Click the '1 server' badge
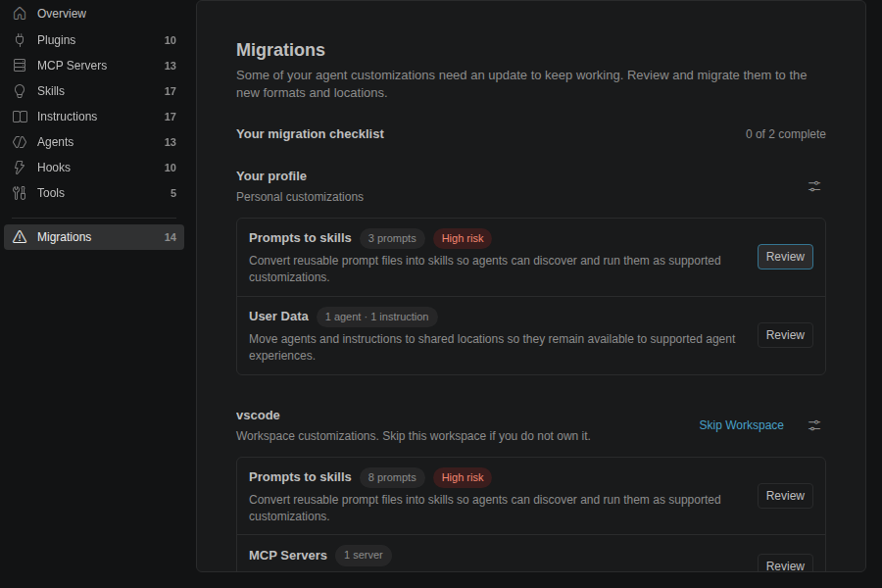 coord(364,556)
